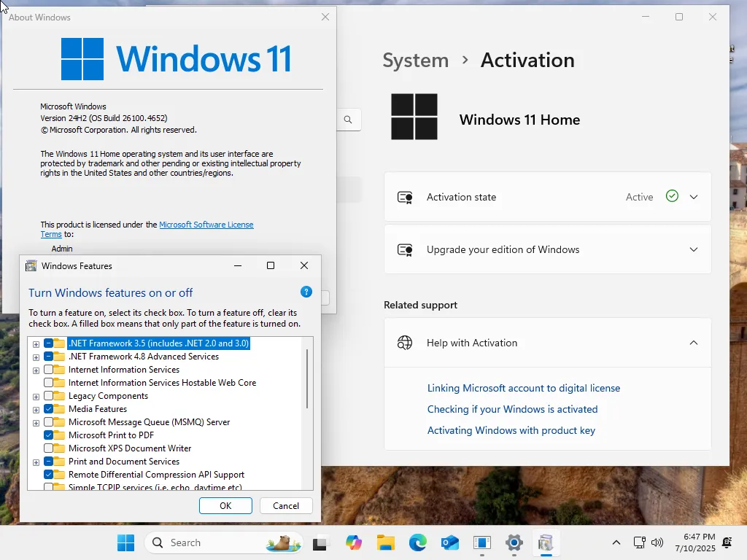
Task: Open Linking Microsoft account to digital license
Action: [524, 388]
